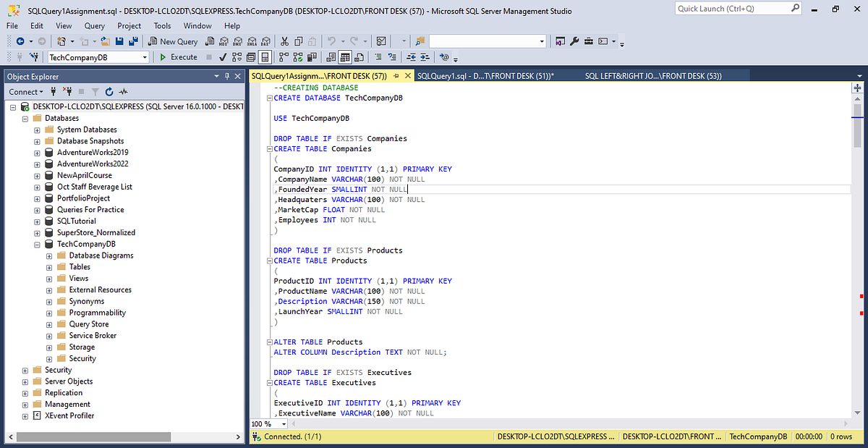Open the zoom percentage selector below the editor
Image resolution: width=868 pixels, height=448 pixels.
[267, 423]
